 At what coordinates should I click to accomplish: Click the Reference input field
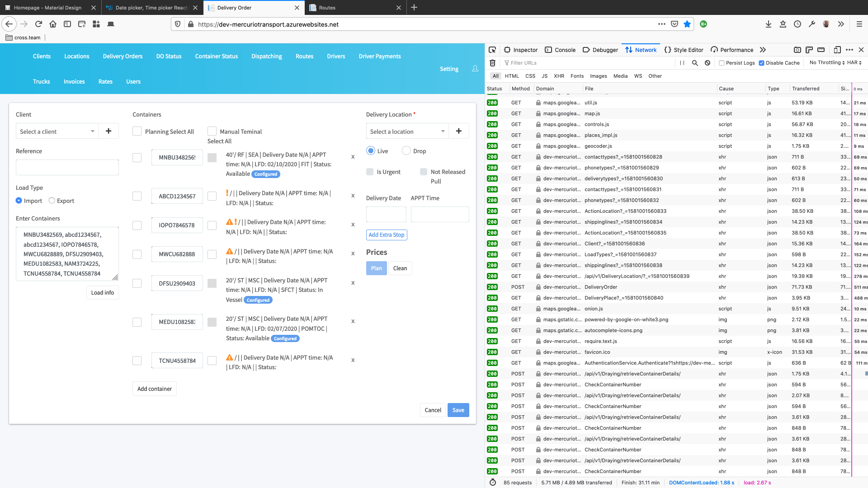click(67, 167)
